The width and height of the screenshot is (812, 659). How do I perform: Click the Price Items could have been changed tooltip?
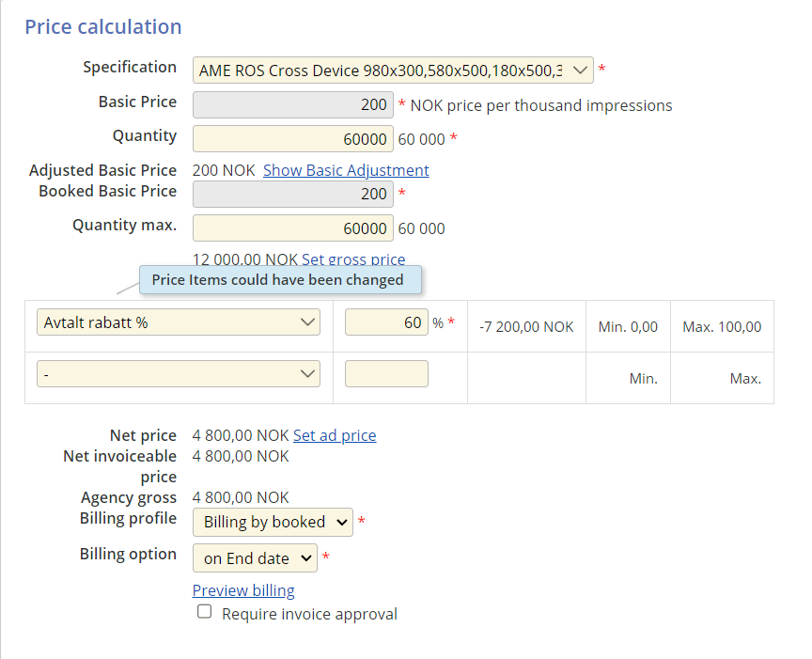(x=280, y=280)
